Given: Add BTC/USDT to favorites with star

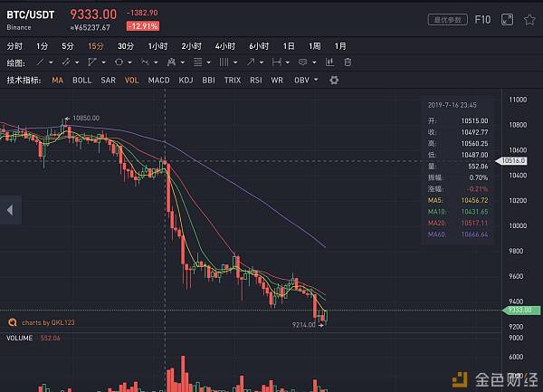Looking at the screenshot, I should tap(529, 19).
